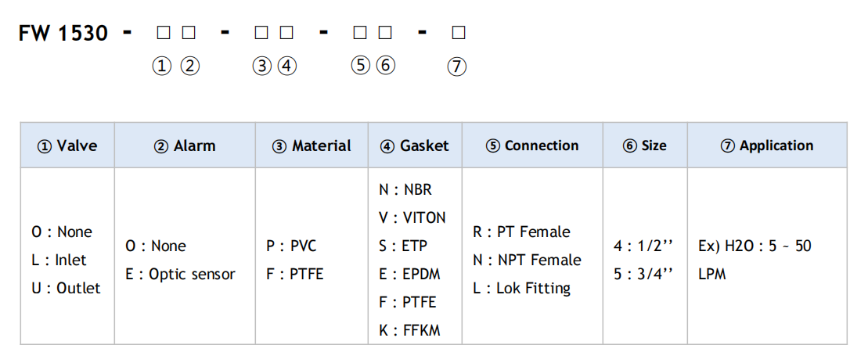The height and width of the screenshot is (363, 868).
Task: Click the 'F : PTFE' material entry
Action: pyautogui.click(x=293, y=274)
